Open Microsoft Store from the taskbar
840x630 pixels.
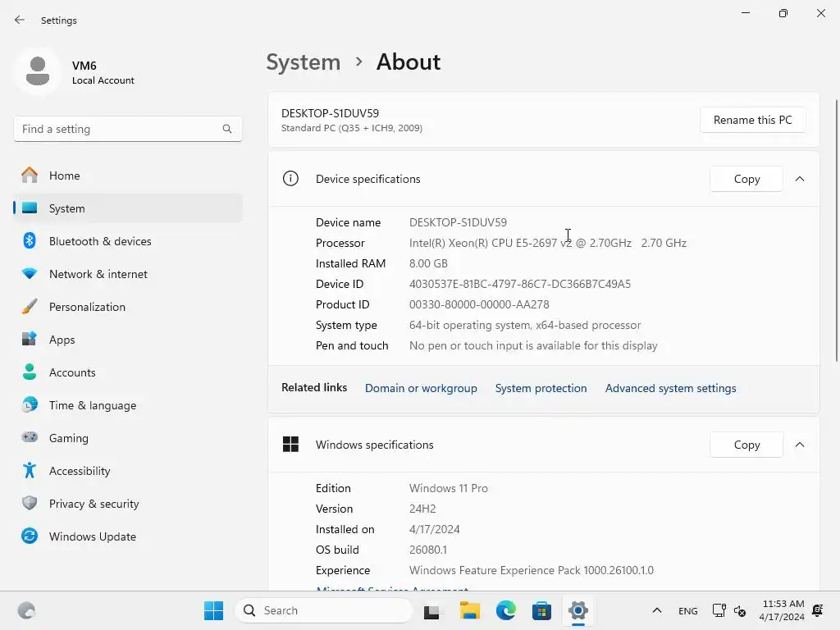point(541,610)
